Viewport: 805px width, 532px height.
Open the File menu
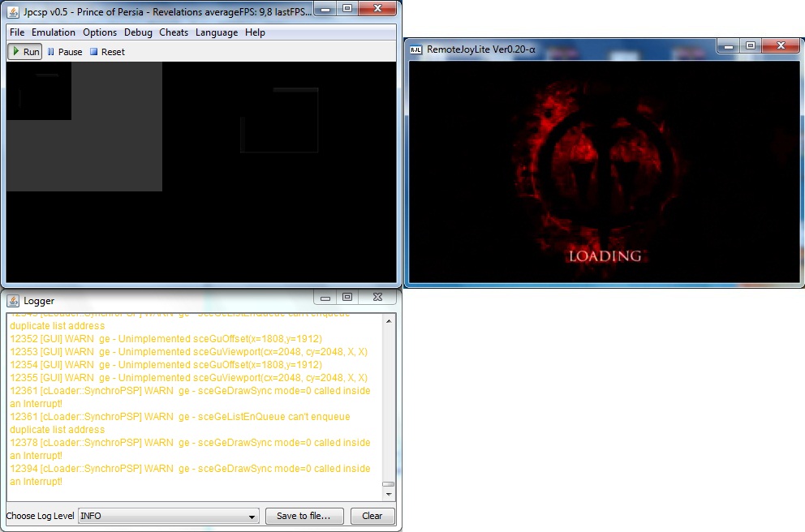[x=17, y=32]
